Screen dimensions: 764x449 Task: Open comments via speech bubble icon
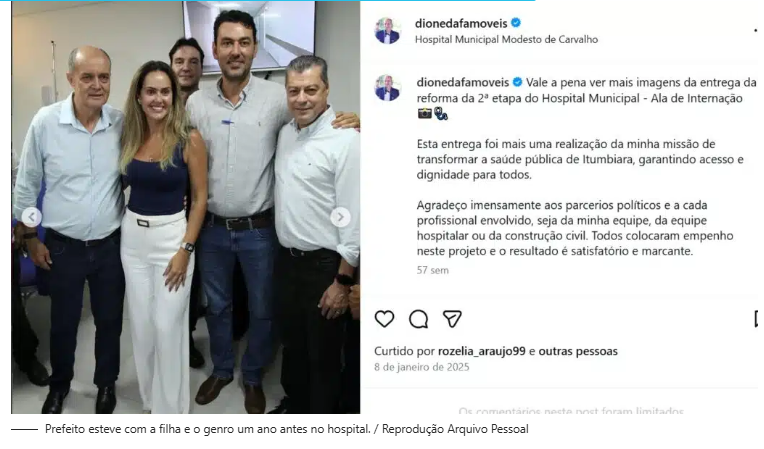click(x=418, y=319)
